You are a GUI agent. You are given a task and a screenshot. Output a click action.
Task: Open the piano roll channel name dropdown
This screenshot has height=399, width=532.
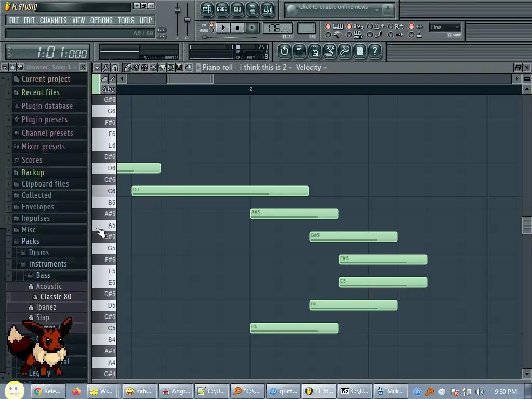point(247,68)
